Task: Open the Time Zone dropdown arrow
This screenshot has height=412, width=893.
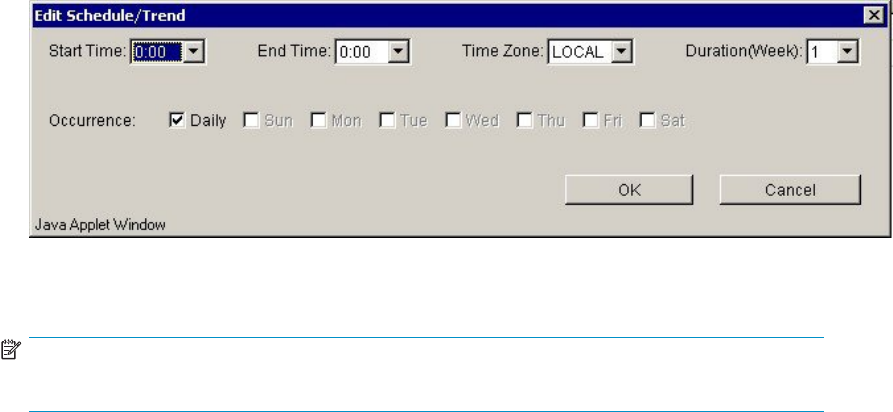Action: pyautogui.click(x=622, y=52)
